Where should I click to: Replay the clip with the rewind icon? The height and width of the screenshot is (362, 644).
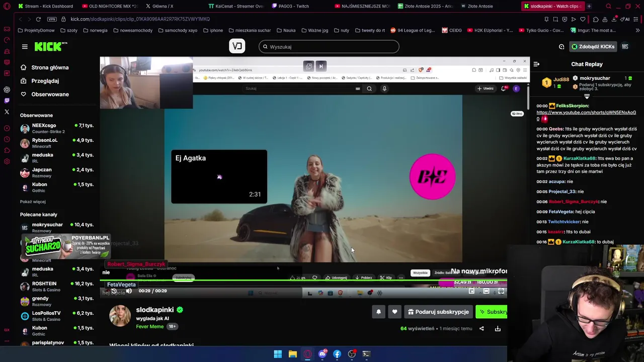(x=114, y=291)
